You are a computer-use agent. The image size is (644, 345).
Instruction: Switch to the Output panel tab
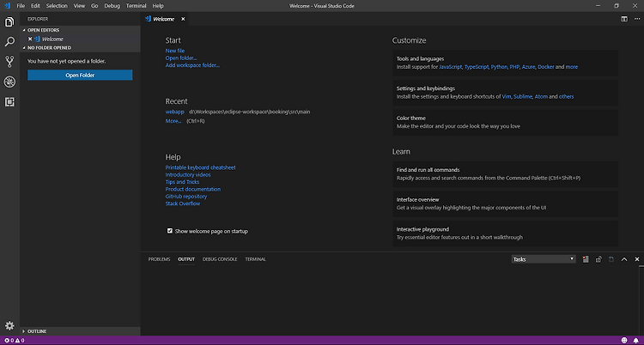(x=186, y=259)
